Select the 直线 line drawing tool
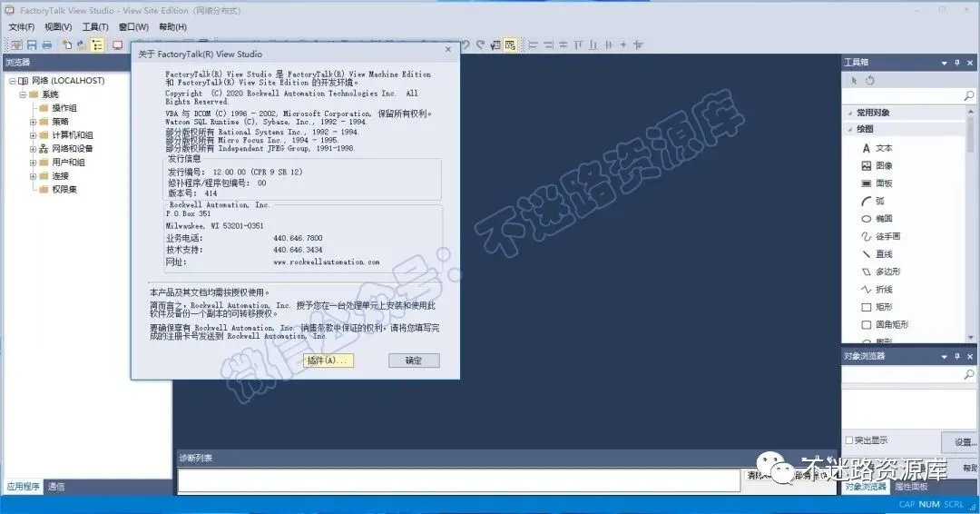This screenshot has height=514, width=980. 877,254
